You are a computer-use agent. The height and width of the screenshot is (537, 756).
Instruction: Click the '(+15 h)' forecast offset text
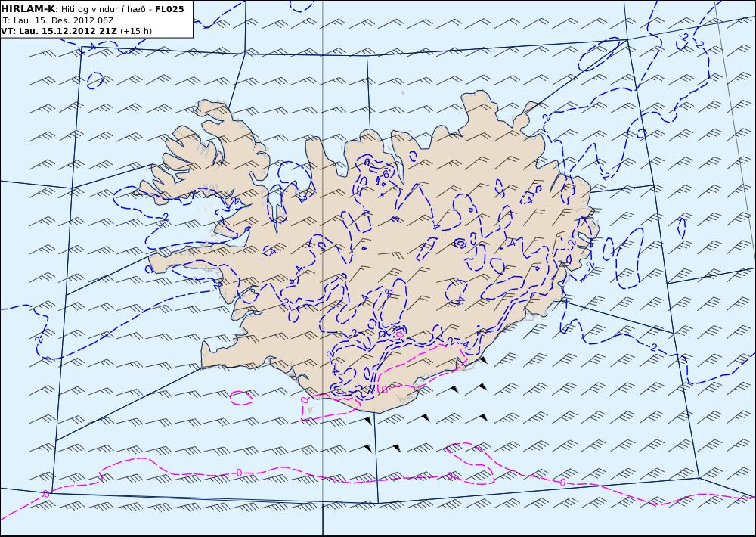135,31
